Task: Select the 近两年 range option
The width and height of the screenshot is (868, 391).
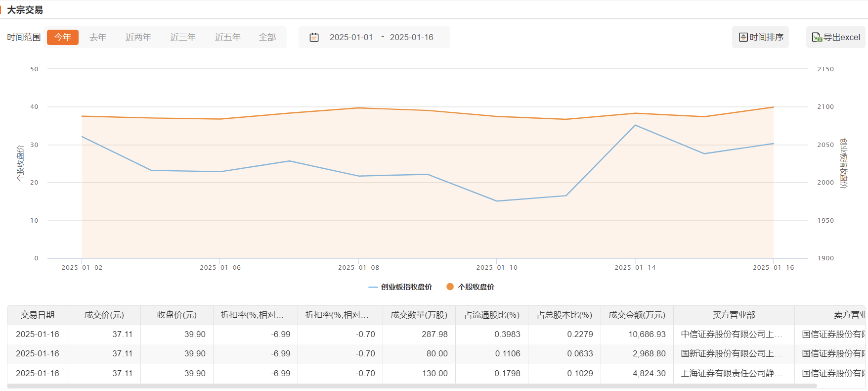Action: point(138,37)
